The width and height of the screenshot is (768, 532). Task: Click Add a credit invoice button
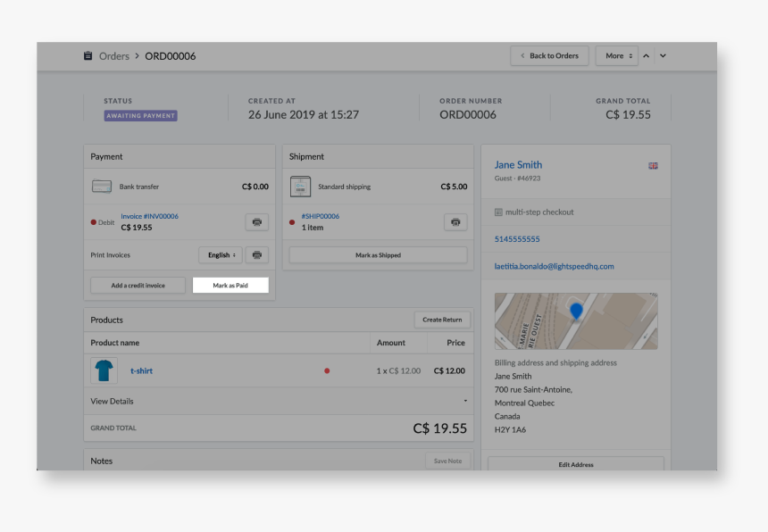[x=138, y=286]
